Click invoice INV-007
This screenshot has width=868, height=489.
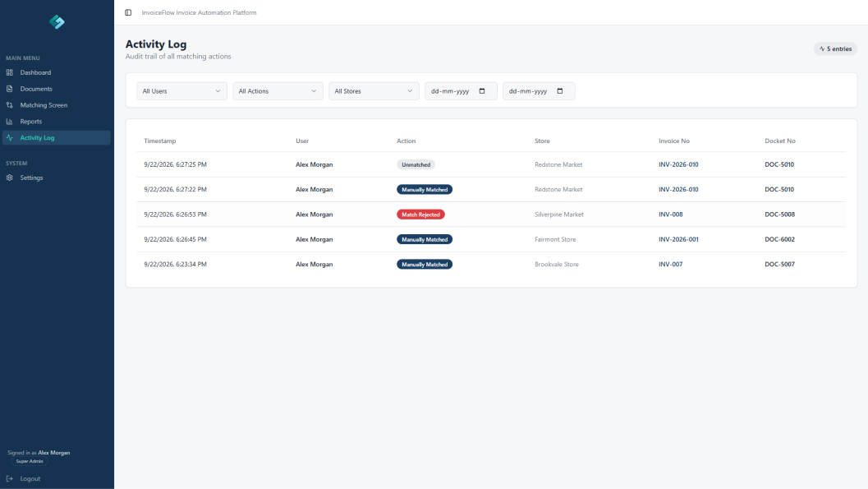[671, 264]
